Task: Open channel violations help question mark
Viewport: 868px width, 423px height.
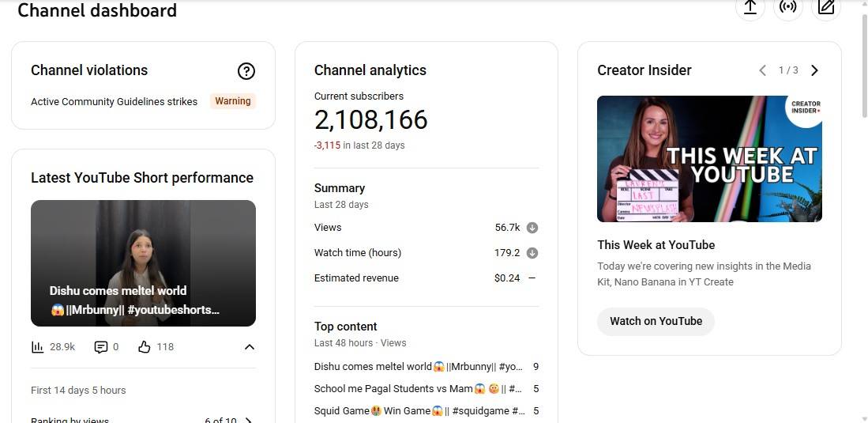Action: [x=246, y=71]
